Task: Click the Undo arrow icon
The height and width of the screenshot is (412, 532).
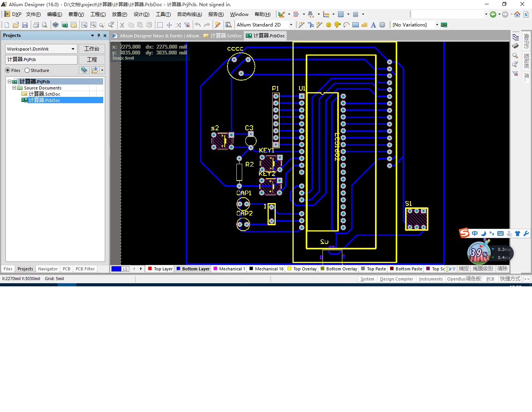Action: 198,25
